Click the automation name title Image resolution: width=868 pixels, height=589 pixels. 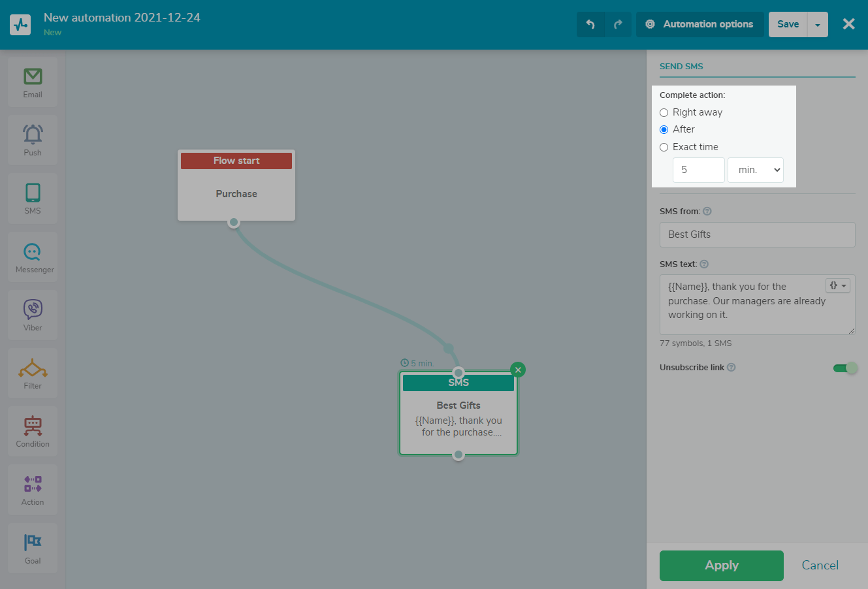122,18
